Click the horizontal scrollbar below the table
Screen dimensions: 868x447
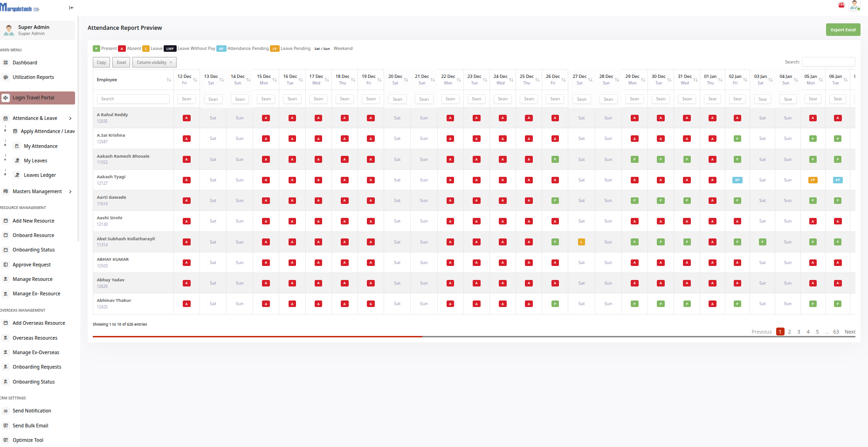click(x=257, y=336)
